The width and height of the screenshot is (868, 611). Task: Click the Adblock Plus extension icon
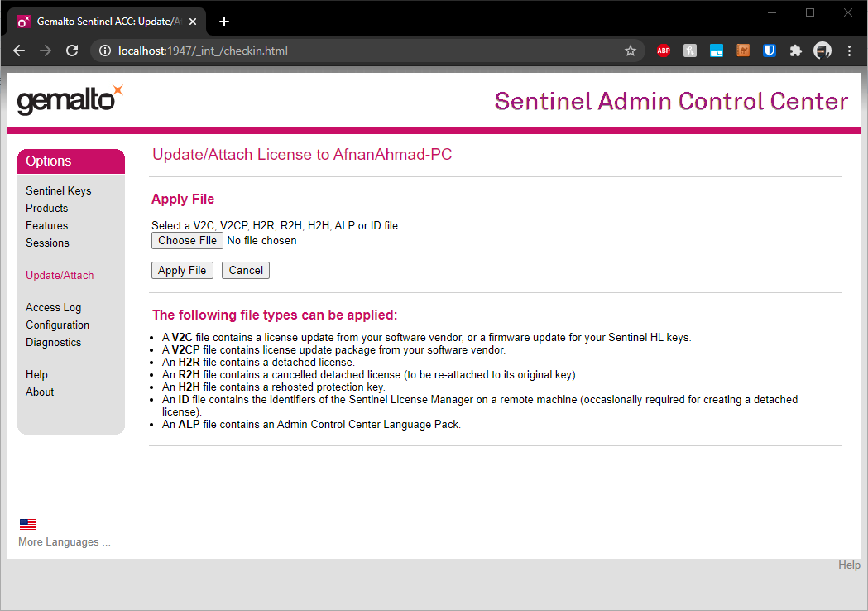pyautogui.click(x=663, y=51)
